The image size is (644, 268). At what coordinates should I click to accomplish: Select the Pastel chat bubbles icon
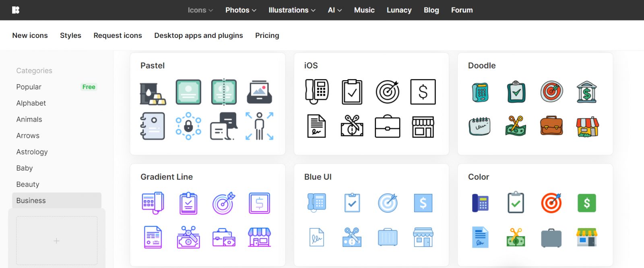click(224, 126)
